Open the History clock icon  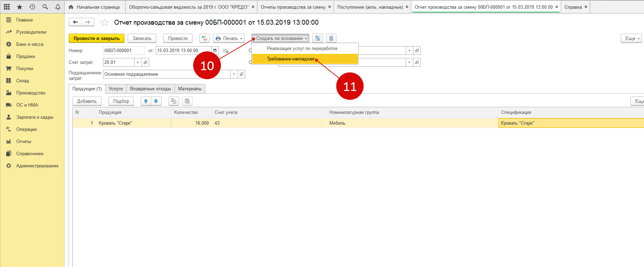32,7
